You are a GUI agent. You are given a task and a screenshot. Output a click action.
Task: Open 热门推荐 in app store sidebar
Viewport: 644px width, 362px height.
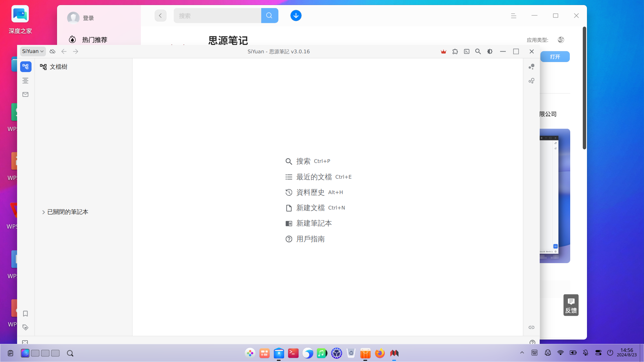coord(95,40)
